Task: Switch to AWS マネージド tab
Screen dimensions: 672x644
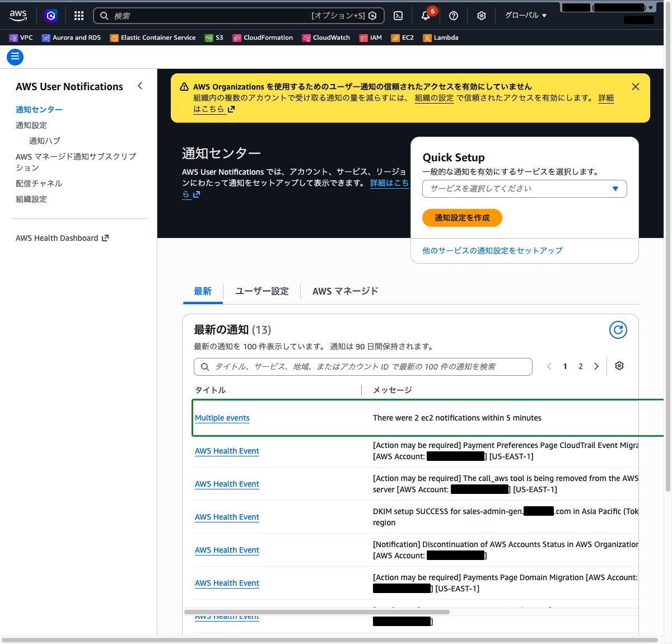Action: pos(346,291)
